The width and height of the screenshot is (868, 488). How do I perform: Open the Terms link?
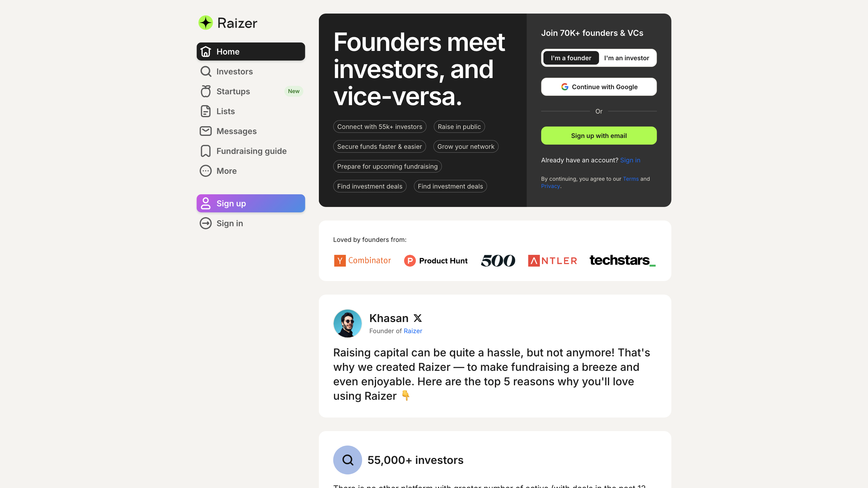point(631,179)
